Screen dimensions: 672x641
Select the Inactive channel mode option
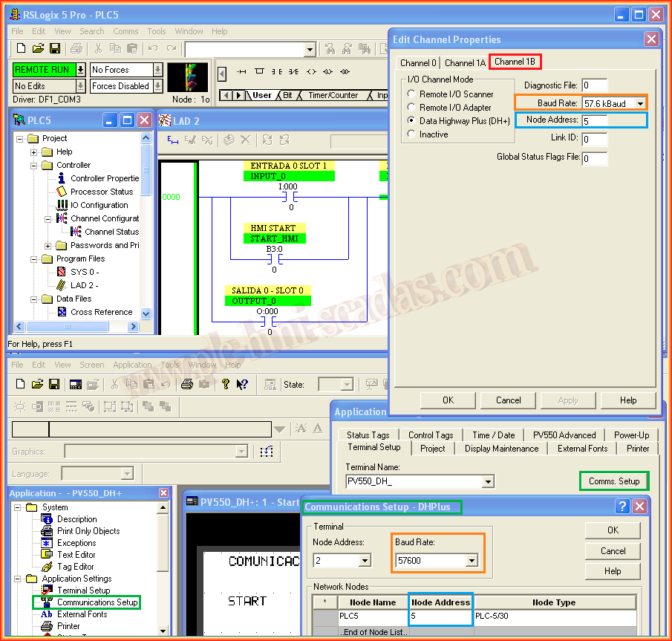click(x=411, y=134)
